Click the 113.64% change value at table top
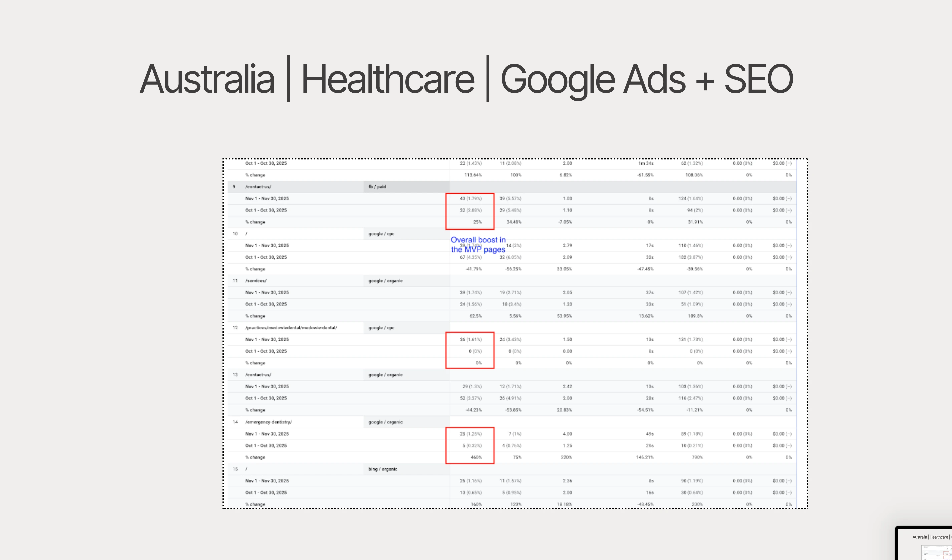The height and width of the screenshot is (560, 952). [x=473, y=175]
